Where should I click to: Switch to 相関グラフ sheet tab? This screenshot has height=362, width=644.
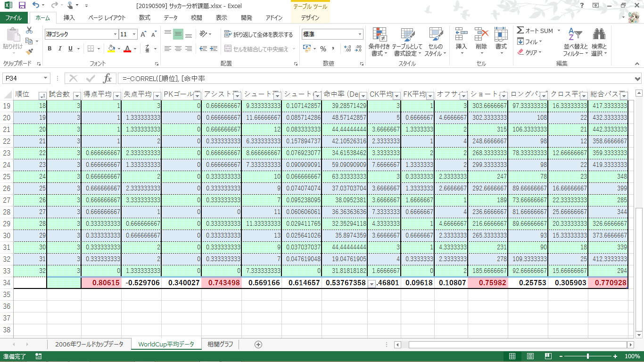click(x=220, y=344)
